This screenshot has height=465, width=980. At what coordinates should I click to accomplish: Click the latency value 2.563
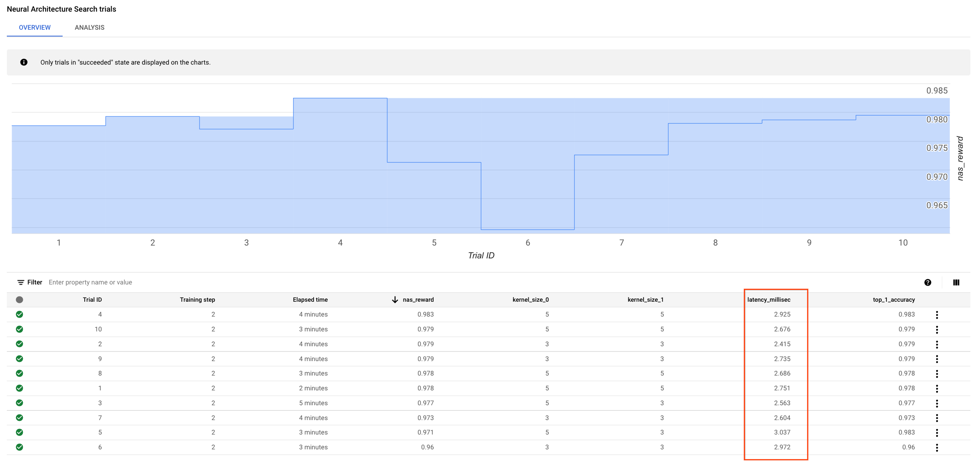click(x=782, y=403)
